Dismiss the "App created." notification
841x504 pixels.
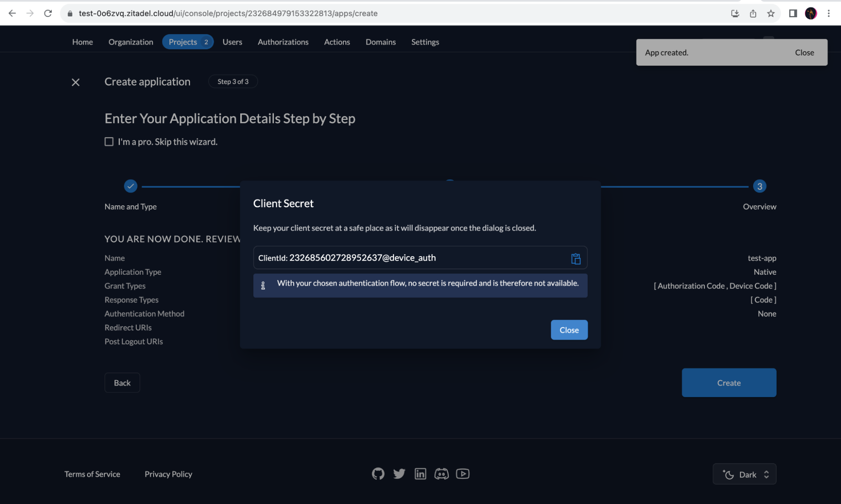804,53
